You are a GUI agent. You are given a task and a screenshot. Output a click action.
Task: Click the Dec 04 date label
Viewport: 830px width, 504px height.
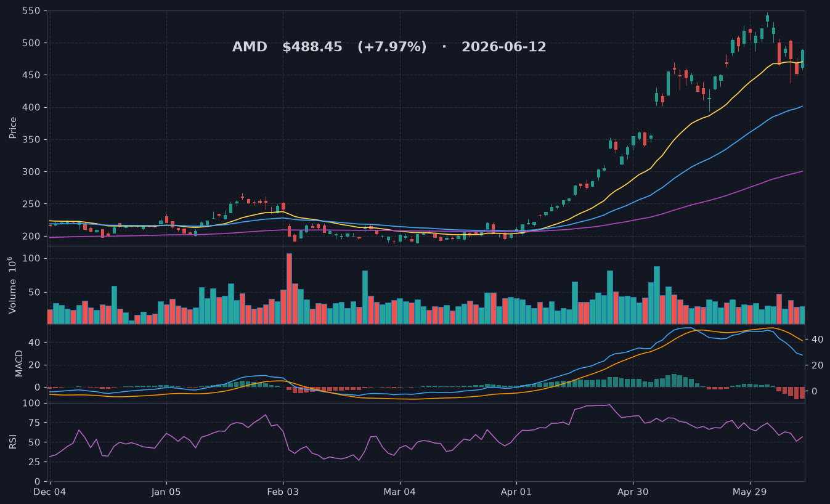click(x=49, y=492)
